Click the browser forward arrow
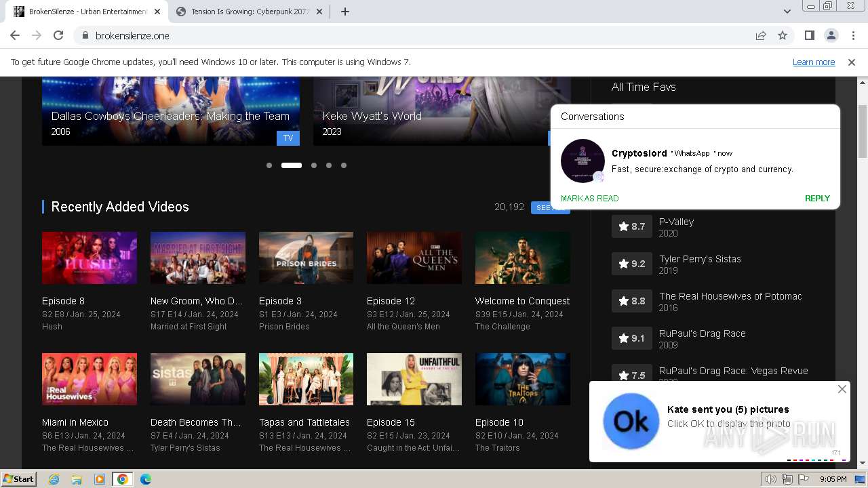The height and width of the screenshot is (488, 868). pyautogui.click(x=37, y=36)
